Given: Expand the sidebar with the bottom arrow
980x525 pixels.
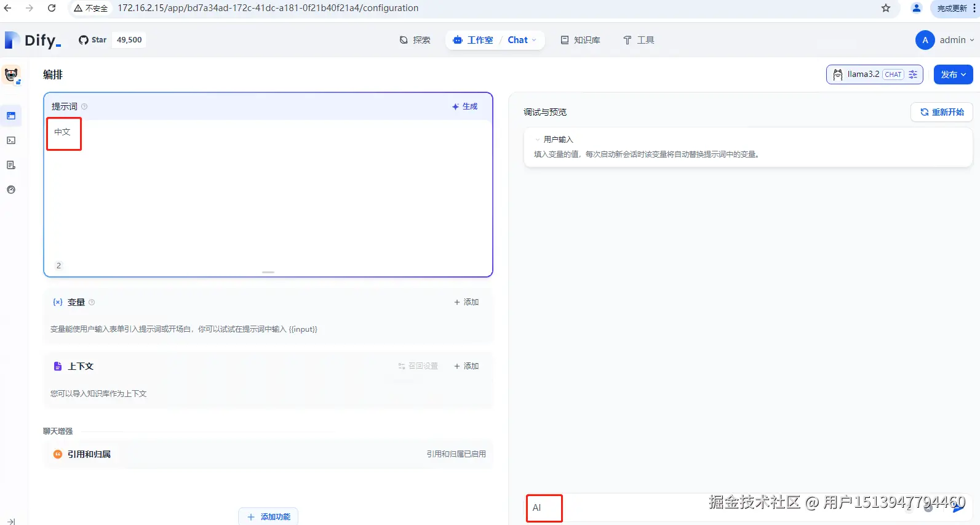Looking at the screenshot, I should 11,521.
